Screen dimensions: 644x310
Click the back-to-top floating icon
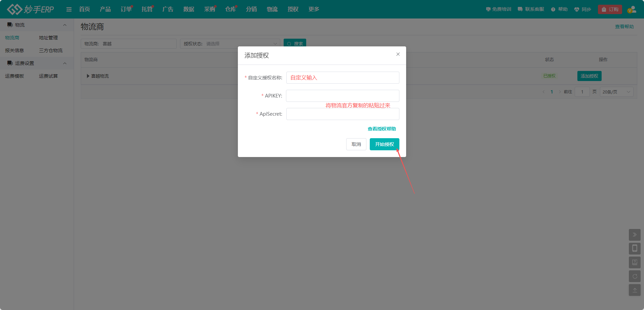(x=635, y=290)
